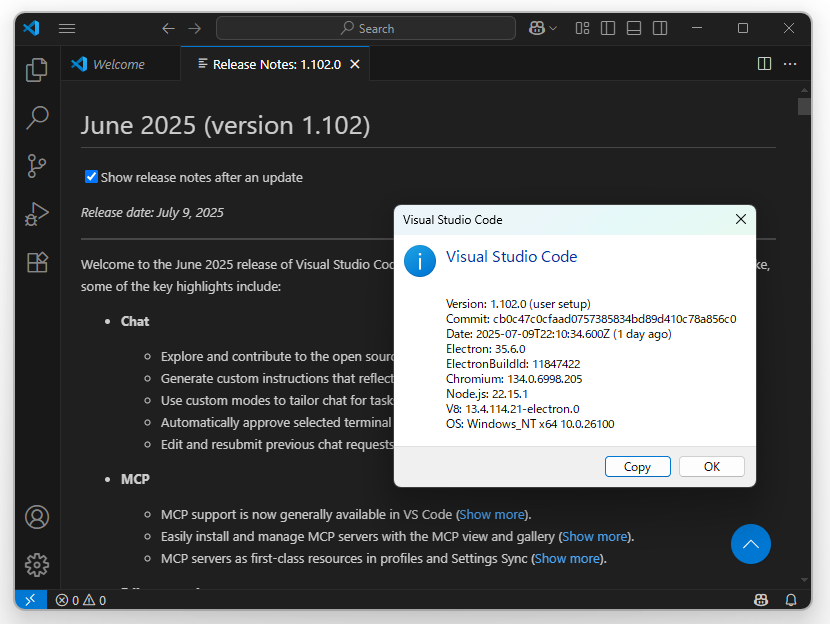Open the Manage gear icon

36,565
